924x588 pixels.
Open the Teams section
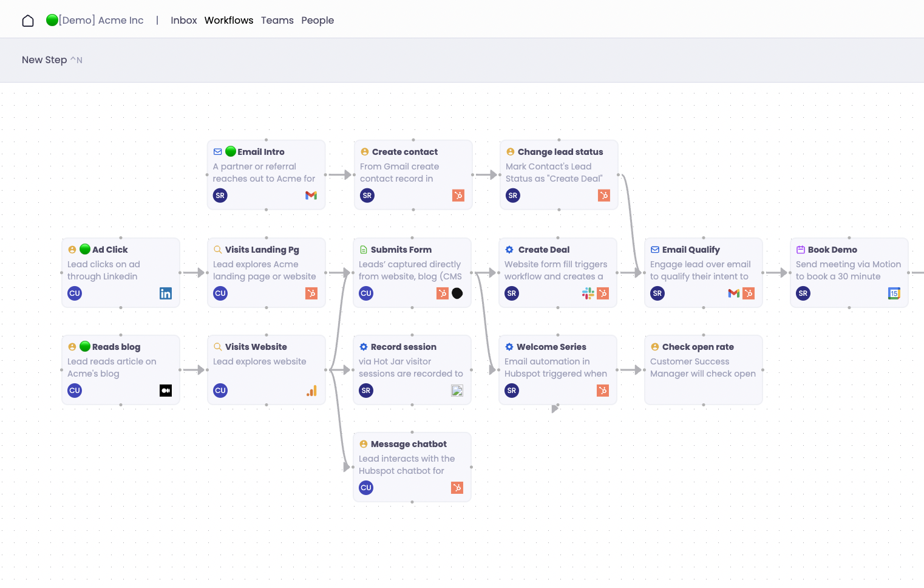coord(277,20)
